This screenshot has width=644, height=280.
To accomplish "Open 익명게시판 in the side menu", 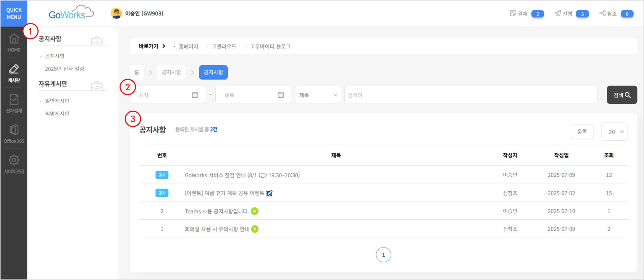I will pyautogui.click(x=57, y=114).
